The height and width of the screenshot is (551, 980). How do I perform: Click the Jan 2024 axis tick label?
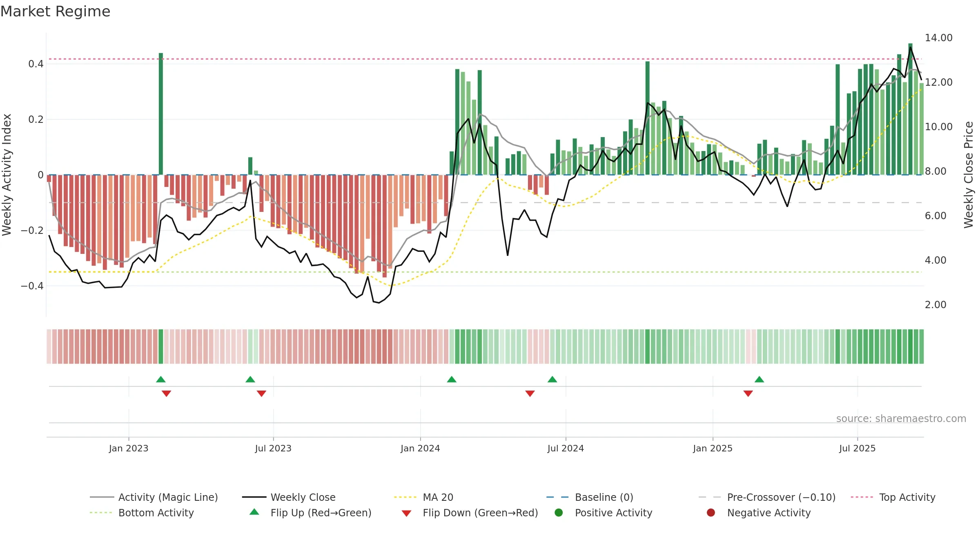[420, 449]
